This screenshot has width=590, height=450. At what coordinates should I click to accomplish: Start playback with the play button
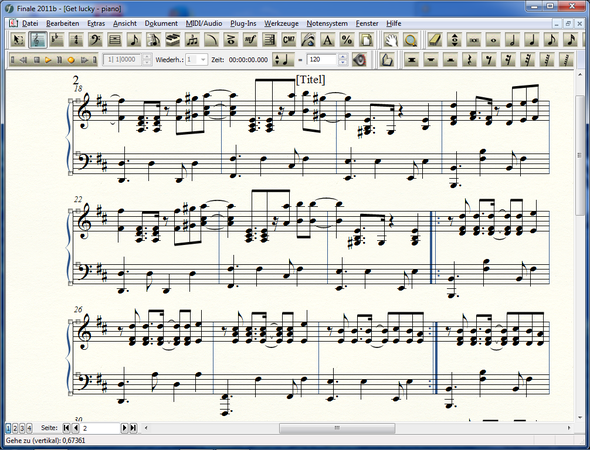(x=48, y=60)
